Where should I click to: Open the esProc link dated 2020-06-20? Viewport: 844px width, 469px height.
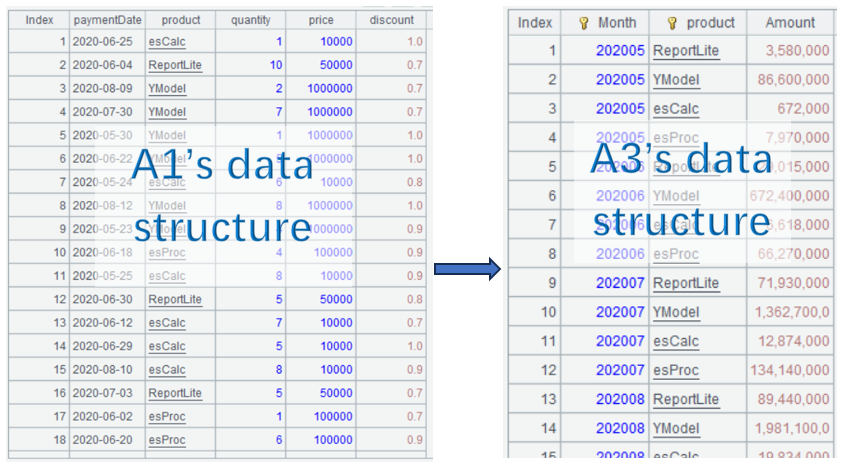coord(166,440)
